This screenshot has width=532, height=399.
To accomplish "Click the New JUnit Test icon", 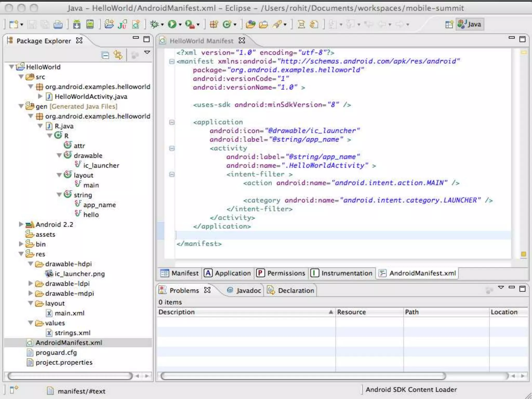I will (122, 24).
